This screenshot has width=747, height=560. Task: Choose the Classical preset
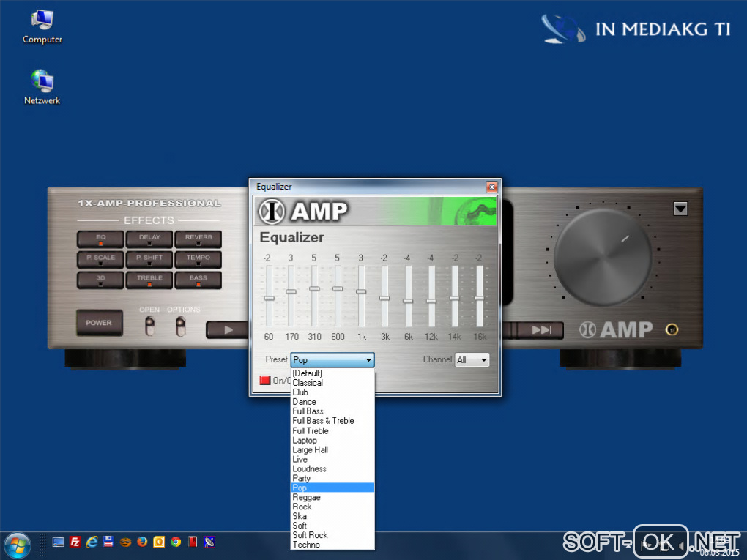tap(332, 383)
